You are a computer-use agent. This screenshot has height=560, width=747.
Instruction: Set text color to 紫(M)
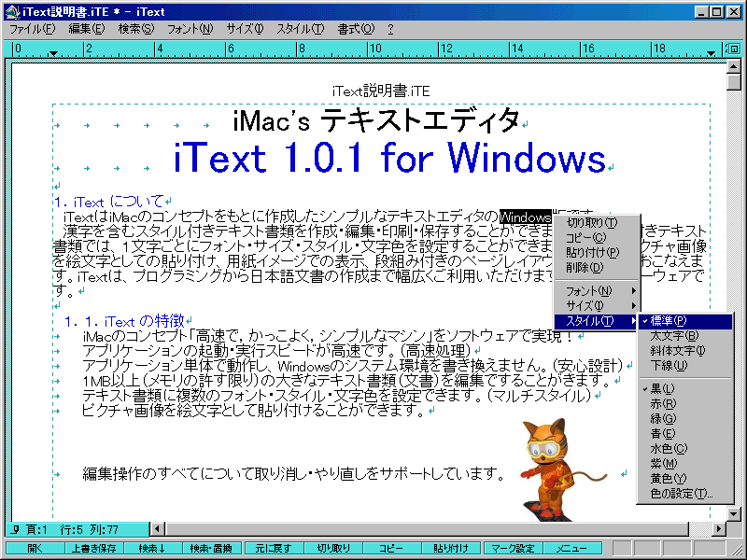685,463
